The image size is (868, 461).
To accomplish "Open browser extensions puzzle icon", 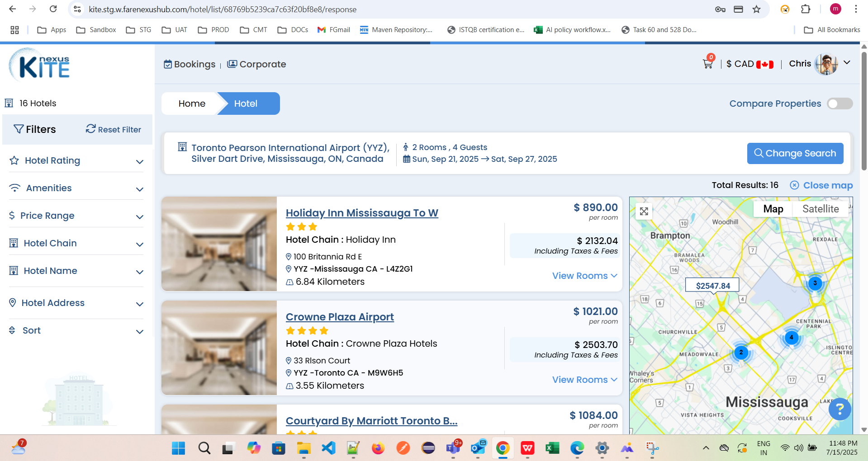I will pos(806,9).
